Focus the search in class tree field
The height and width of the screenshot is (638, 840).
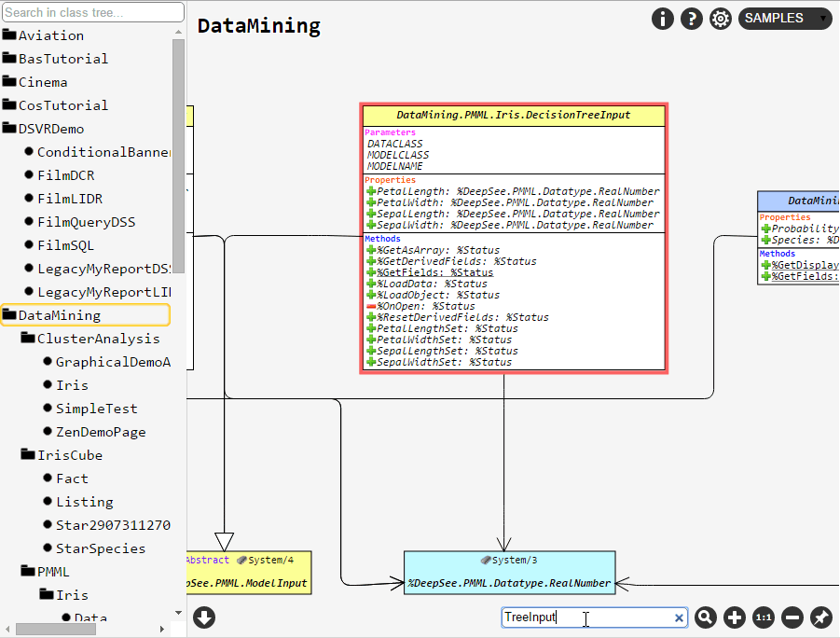[x=93, y=12]
